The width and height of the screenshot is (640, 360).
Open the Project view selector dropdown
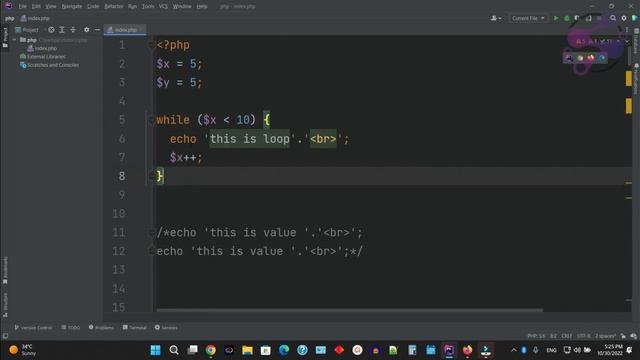pyautogui.click(x=27, y=30)
